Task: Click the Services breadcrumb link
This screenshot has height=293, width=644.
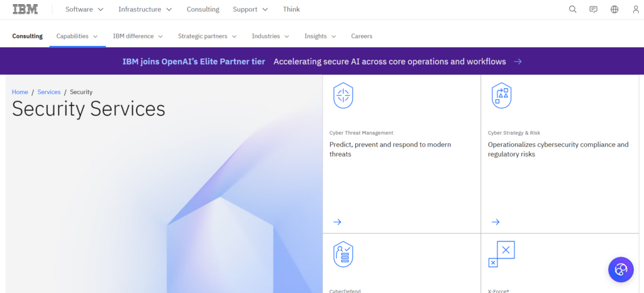Action: coord(49,92)
